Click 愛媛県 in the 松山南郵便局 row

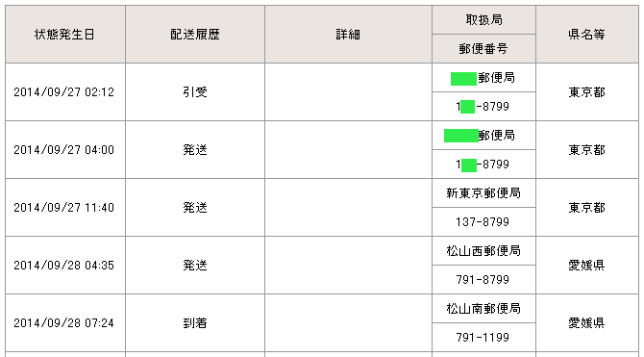[587, 323]
